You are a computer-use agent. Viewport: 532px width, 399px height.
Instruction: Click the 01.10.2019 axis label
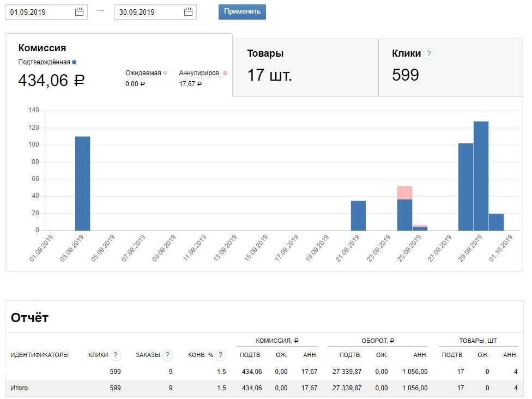[x=500, y=248]
